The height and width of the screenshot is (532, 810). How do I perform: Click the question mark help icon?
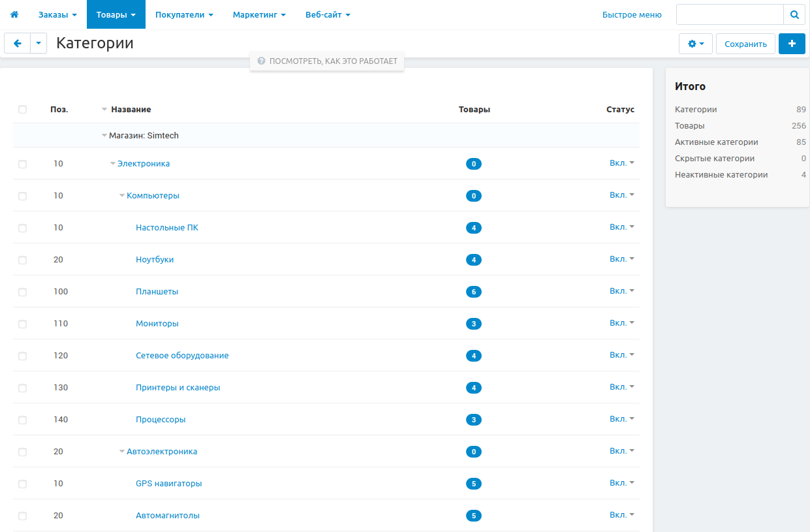(x=261, y=61)
